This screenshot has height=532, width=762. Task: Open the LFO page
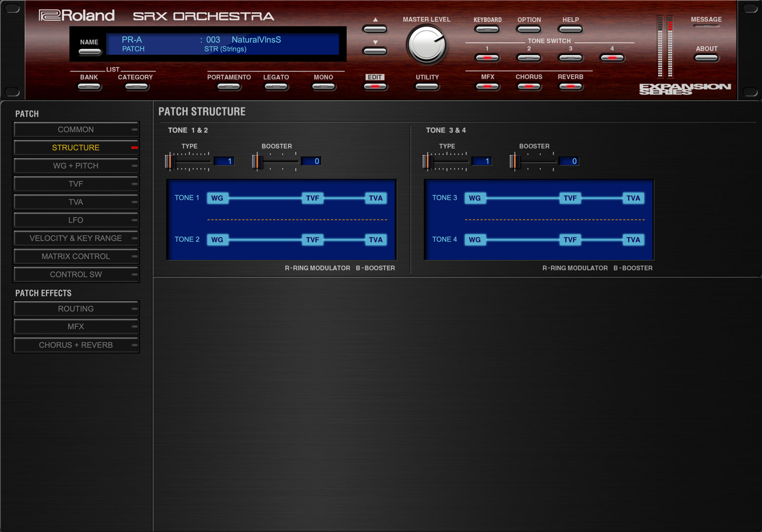point(76,220)
